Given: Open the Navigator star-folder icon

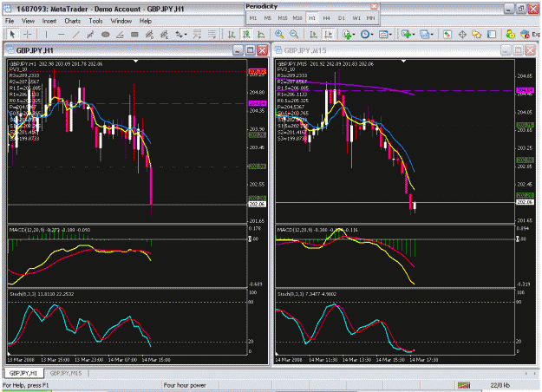Looking at the screenshot, I should [x=477, y=34].
